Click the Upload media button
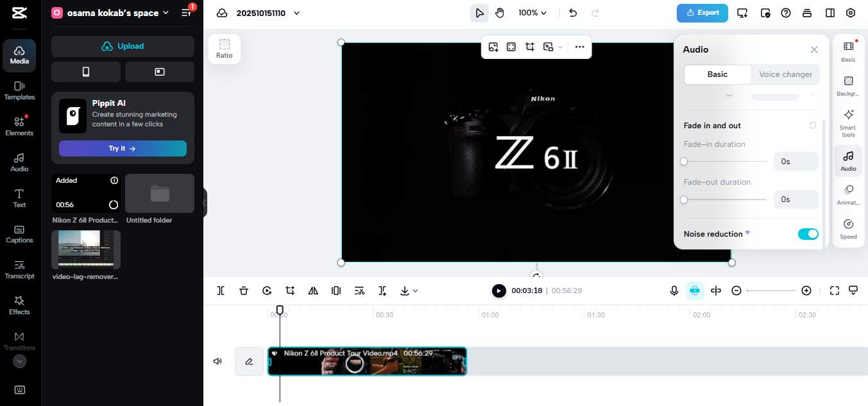 (x=123, y=46)
